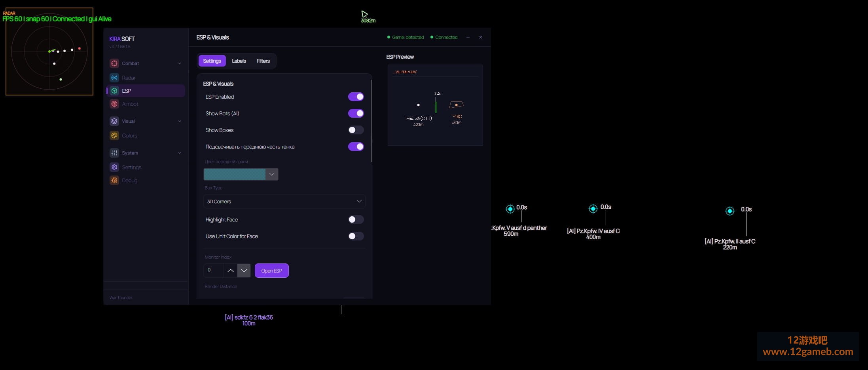
Task: Click the tank outline icon in ESP Preview
Action: [x=456, y=105]
